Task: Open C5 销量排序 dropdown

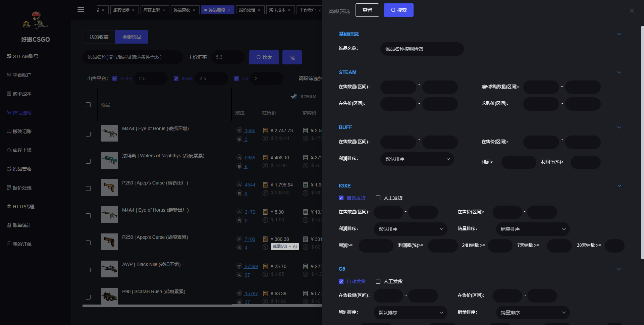Action: point(533,313)
